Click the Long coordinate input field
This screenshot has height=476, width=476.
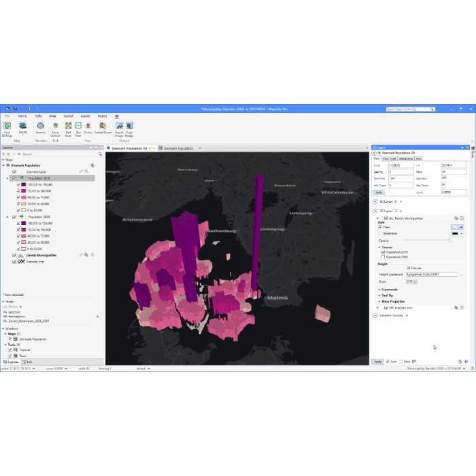tap(401, 165)
